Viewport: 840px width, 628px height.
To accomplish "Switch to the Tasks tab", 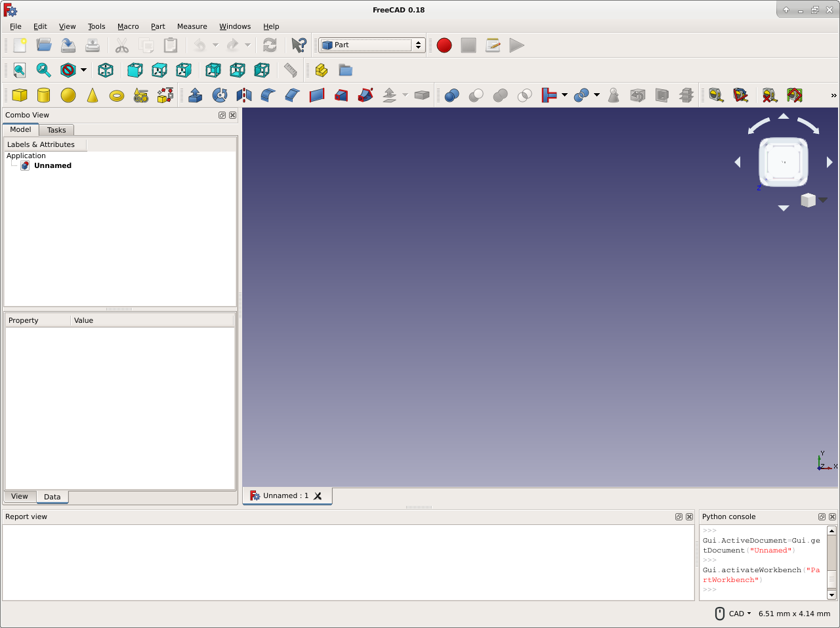I will 56,130.
